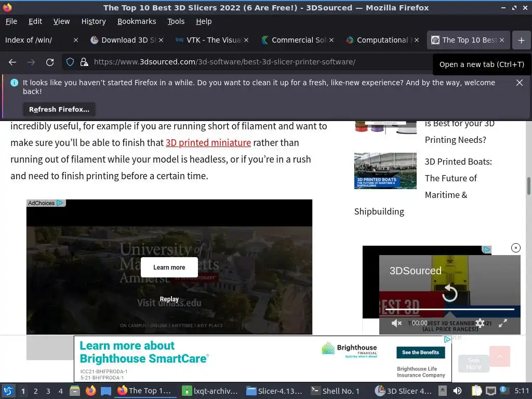The image size is (532, 399).
Task: Click Refresh Firefox button
Action: tap(59, 109)
